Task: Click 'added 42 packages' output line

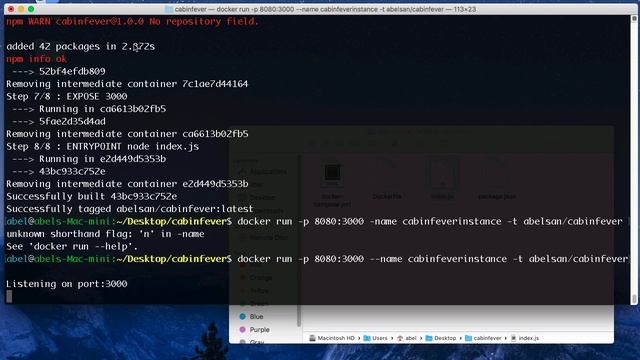Action: coord(80,47)
